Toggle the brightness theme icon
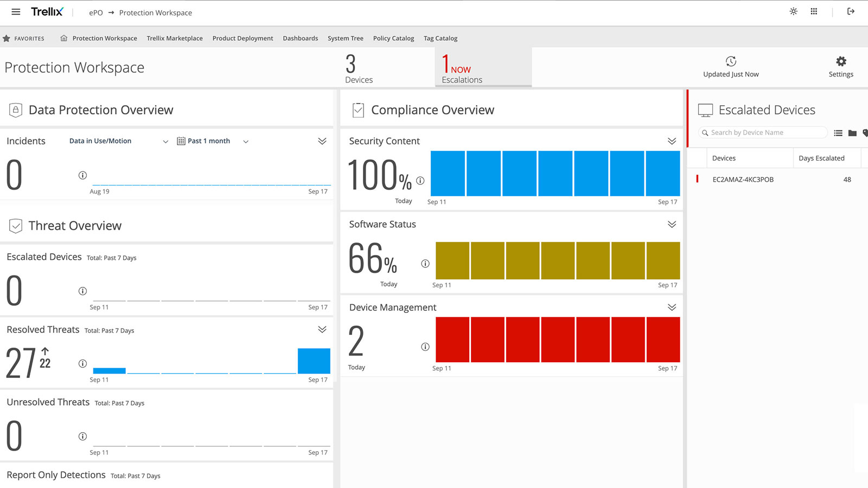868x488 pixels. (x=793, y=11)
